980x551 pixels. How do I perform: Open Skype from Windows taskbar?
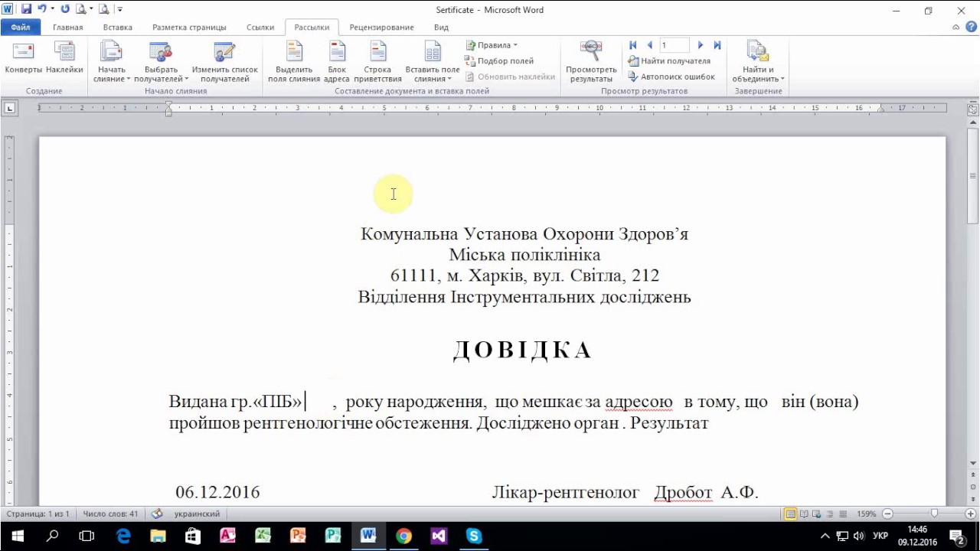[x=474, y=536]
